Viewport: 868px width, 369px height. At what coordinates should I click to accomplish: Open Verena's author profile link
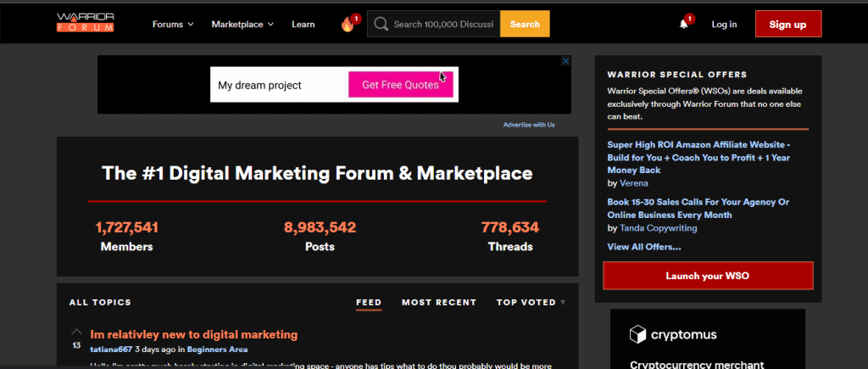633,183
